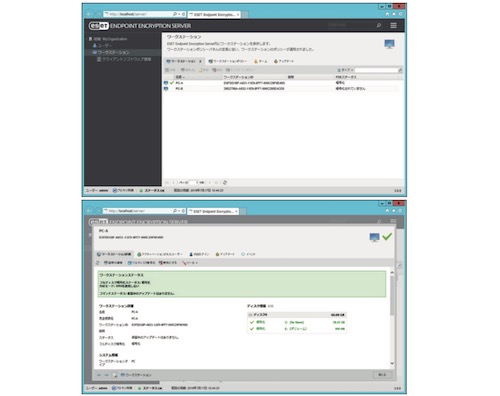Image resolution: width=500 pixels, height=396 pixels.
Task: Click the scroll-up arrow of the details panel
Action: click(392, 273)
